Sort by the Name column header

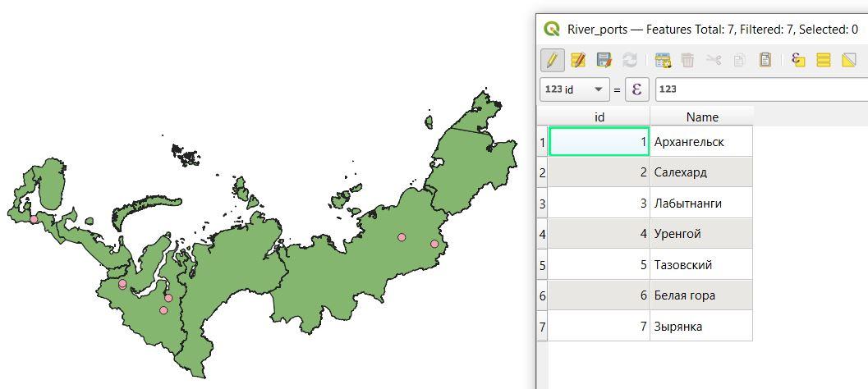(x=701, y=117)
